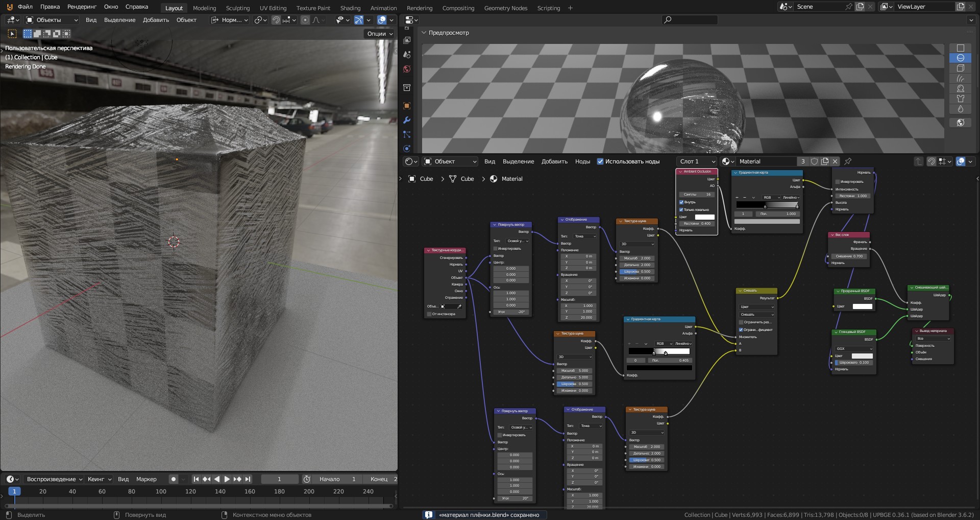Toggle the proportional editing button
980x520 pixels.
tap(305, 20)
